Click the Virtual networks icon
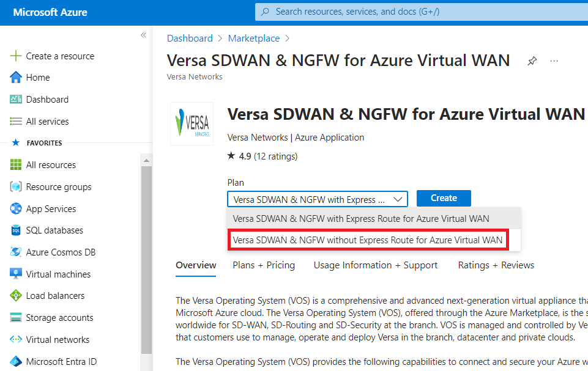Image resolution: width=588 pixels, height=371 pixels. pos(16,339)
